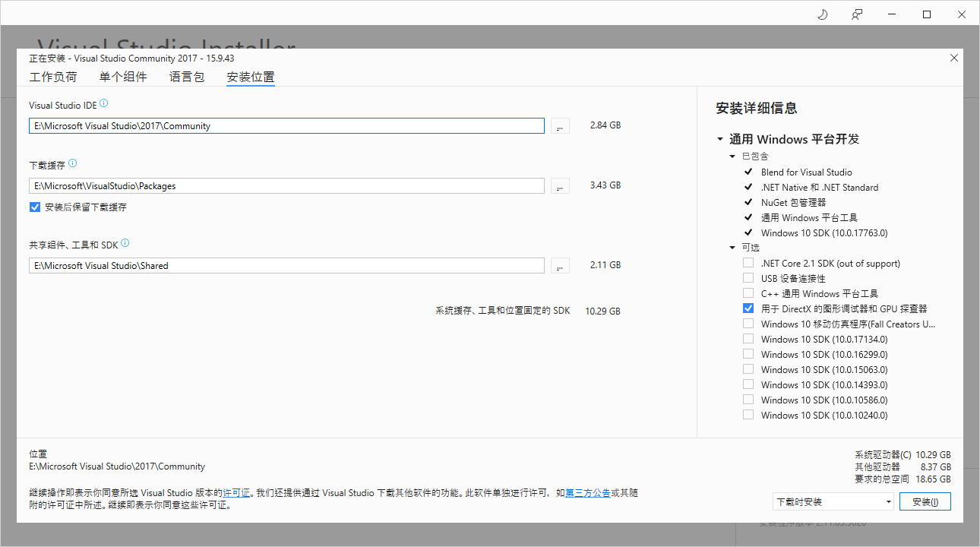Switch to the 语言包 tab
This screenshot has height=547, width=980.
[187, 77]
